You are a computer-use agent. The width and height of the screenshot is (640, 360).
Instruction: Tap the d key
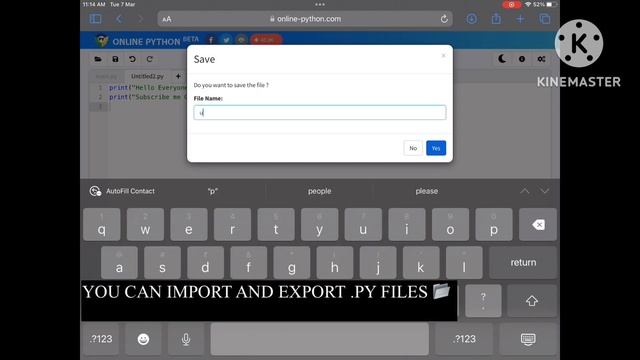pos(205,262)
